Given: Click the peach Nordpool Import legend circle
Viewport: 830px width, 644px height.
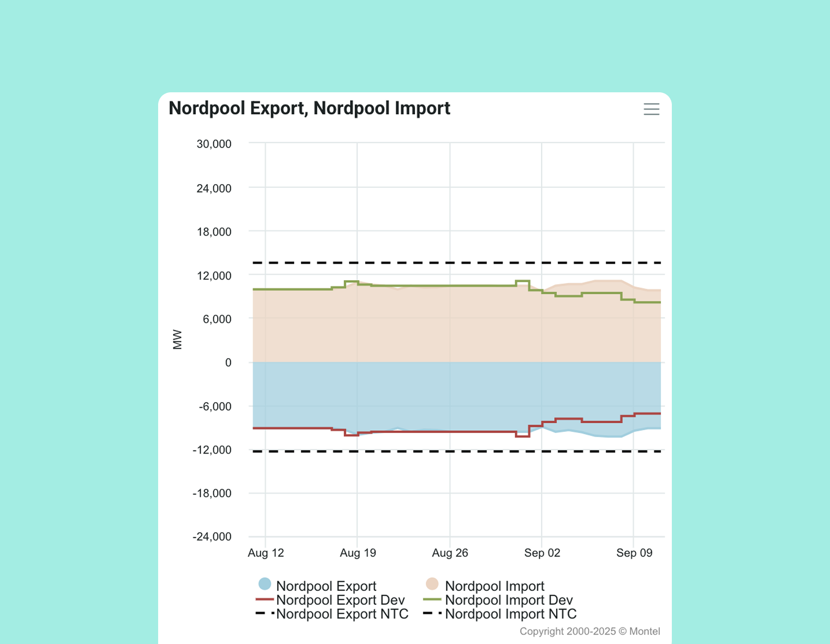Looking at the screenshot, I should click(432, 584).
